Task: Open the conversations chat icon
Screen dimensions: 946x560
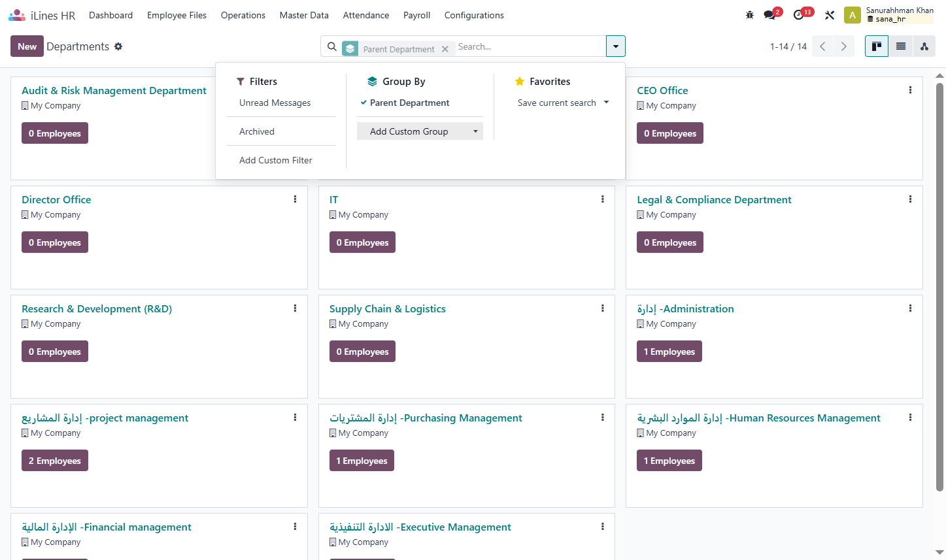Action: [769, 15]
